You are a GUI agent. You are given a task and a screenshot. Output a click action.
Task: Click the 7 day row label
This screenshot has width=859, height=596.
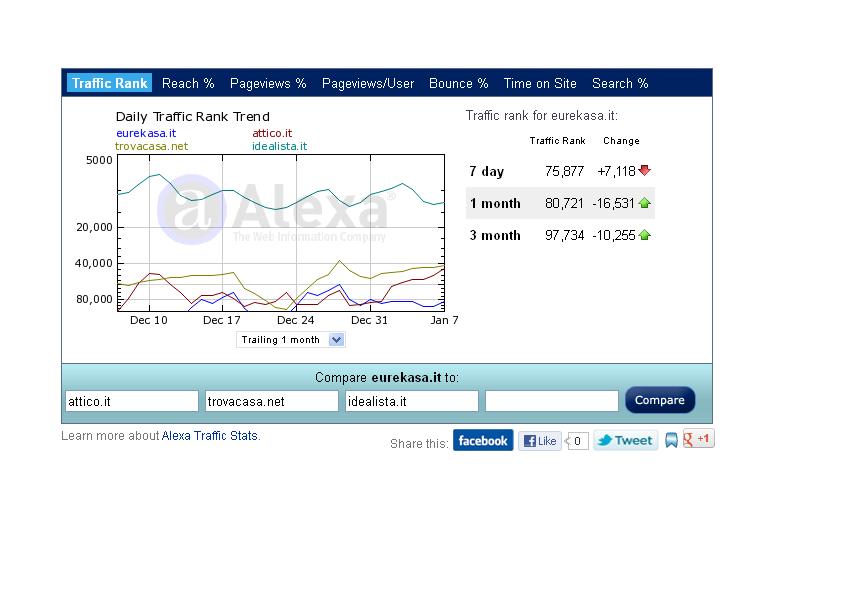[x=486, y=171]
